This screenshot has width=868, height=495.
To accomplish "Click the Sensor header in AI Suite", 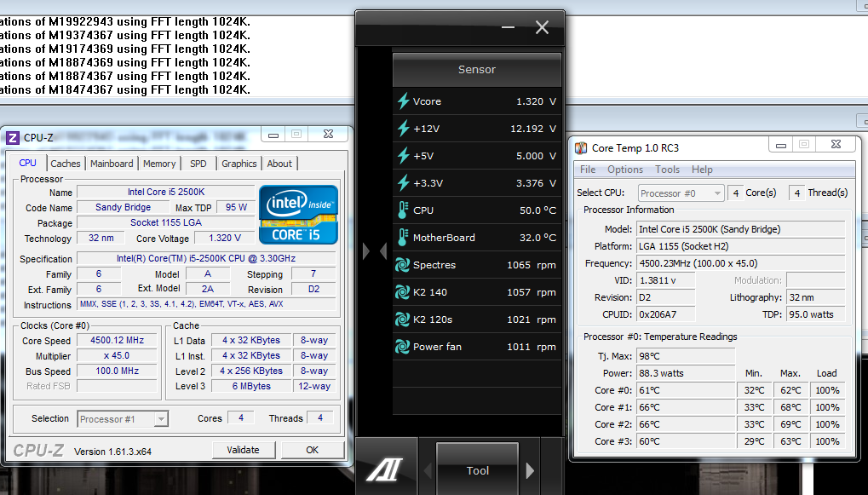I will pos(476,70).
